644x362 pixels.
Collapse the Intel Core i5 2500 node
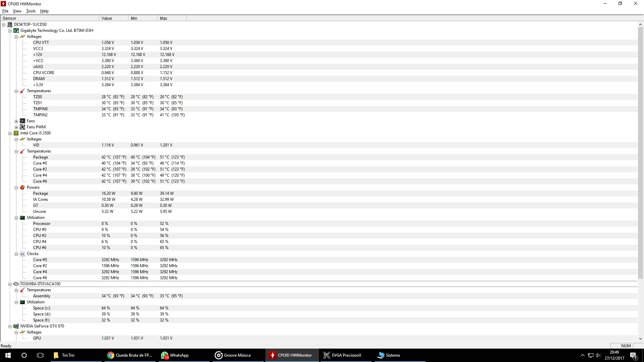coord(10,133)
